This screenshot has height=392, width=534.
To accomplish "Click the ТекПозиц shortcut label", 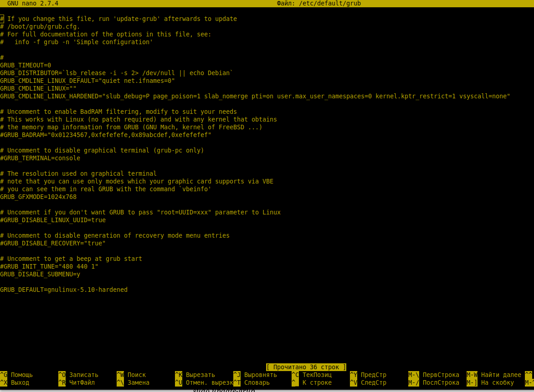I will click(x=317, y=375).
